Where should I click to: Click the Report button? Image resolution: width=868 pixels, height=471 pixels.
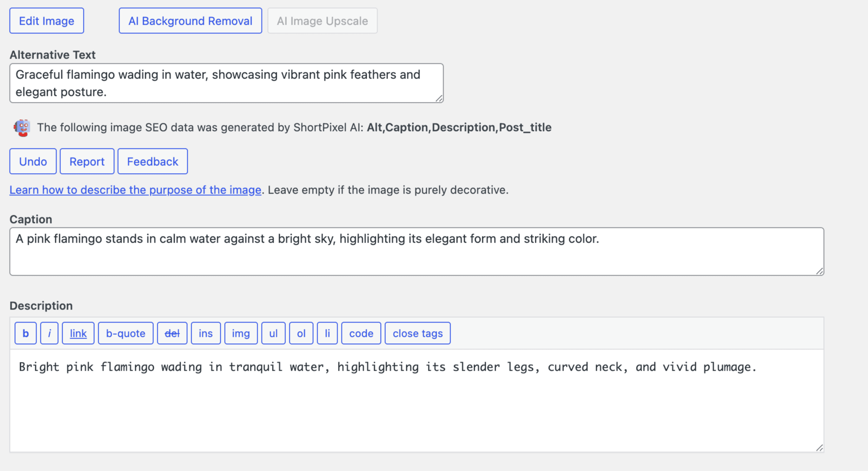tap(87, 161)
